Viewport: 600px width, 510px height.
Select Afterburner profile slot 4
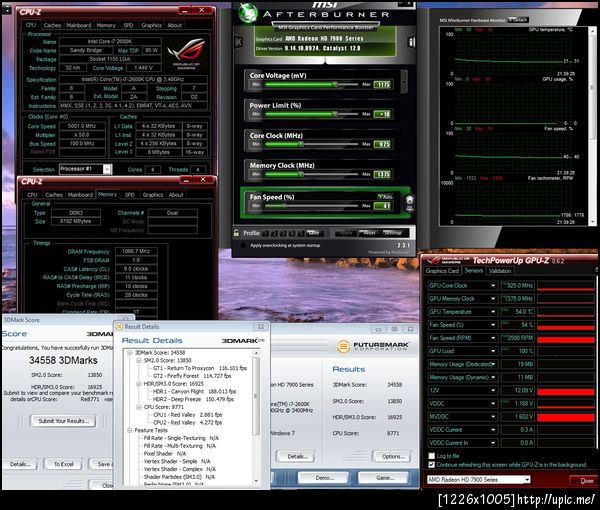pos(292,233)
